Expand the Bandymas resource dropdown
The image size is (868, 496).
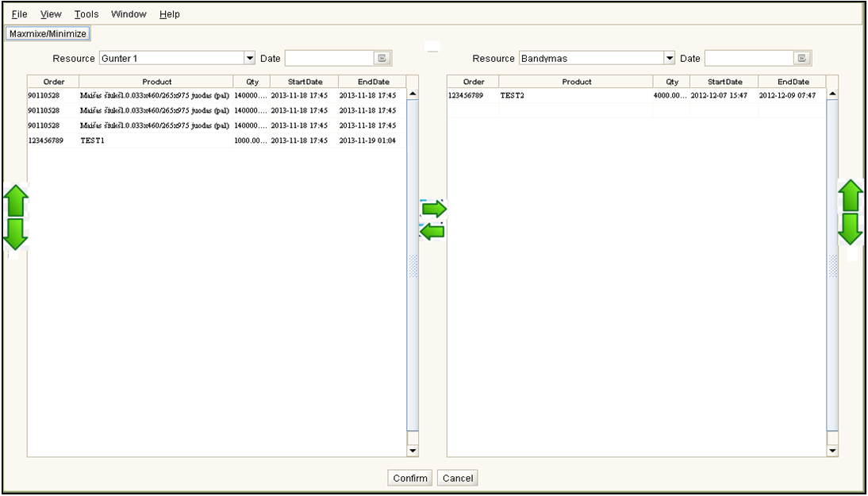click(670, 59)
